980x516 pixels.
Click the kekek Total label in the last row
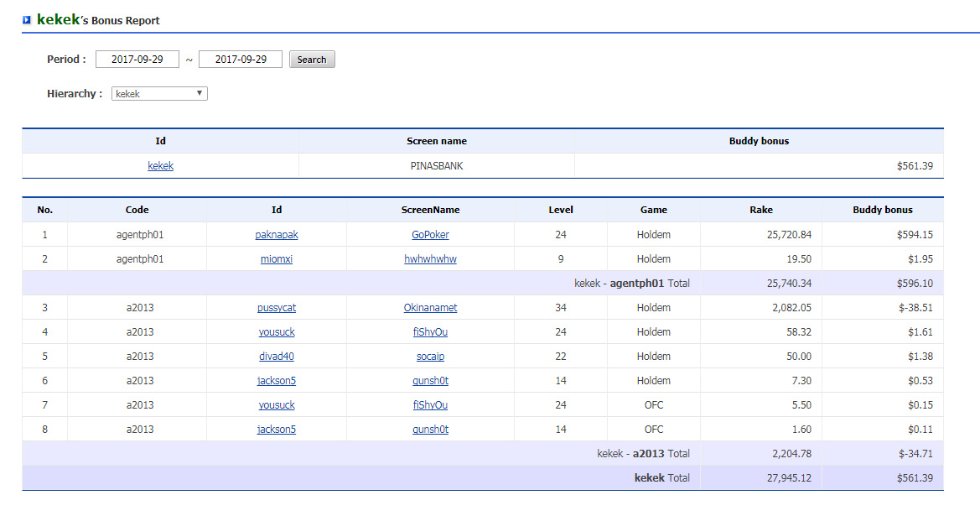(x=662, y=478)
